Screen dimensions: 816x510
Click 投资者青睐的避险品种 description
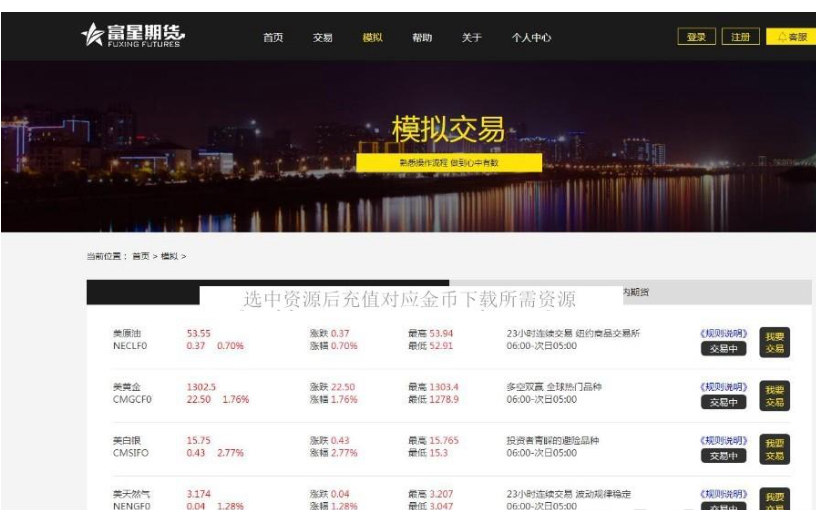[x=553, y=440]
